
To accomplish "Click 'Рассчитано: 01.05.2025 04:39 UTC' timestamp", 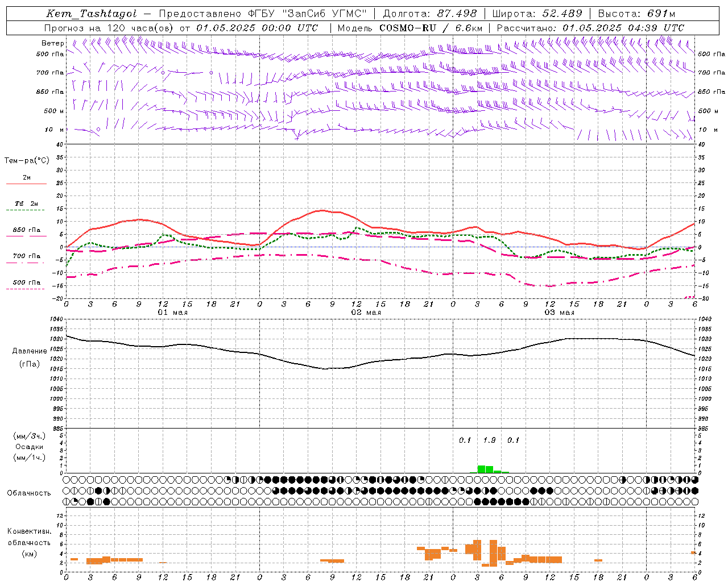I will [x=590, y=28].
